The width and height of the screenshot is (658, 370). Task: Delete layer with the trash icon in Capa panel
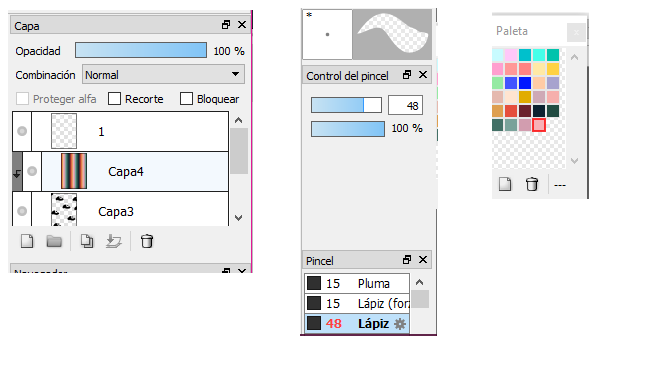click(x=147, y=241)
